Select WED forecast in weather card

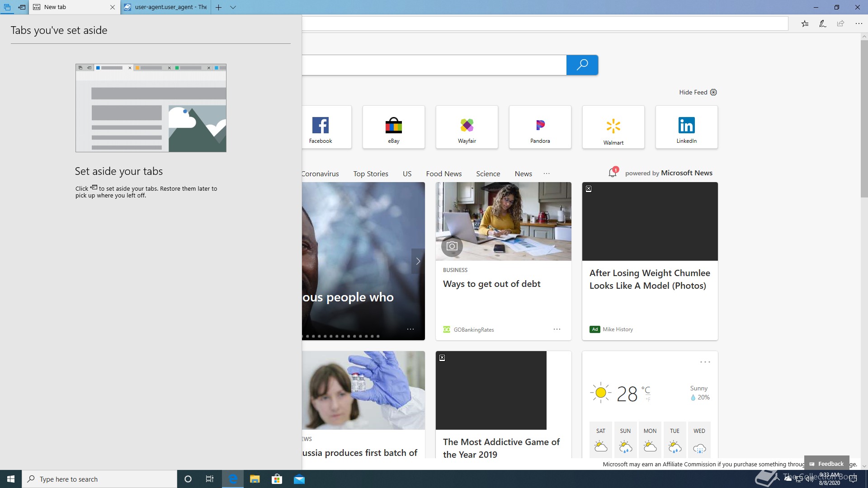point(699,439)
